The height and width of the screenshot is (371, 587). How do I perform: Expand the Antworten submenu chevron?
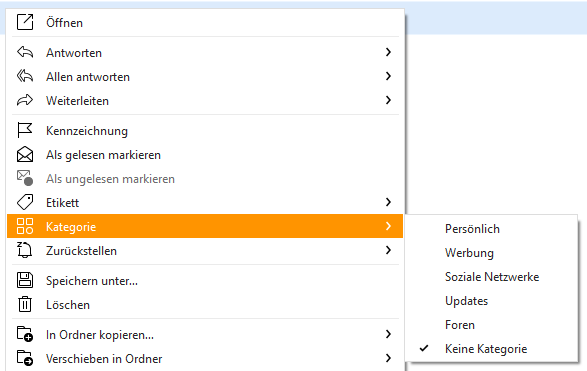point(388,52)
